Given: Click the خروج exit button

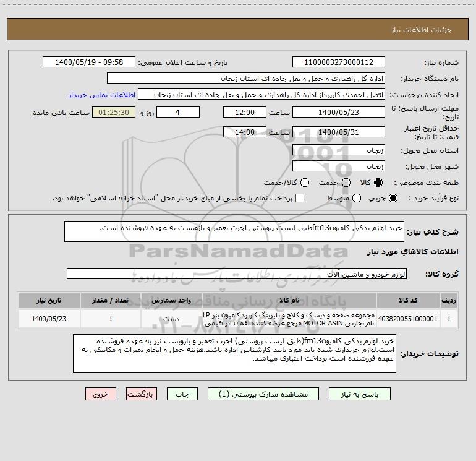Looking at the screenshot, I should tap(101, 394).
